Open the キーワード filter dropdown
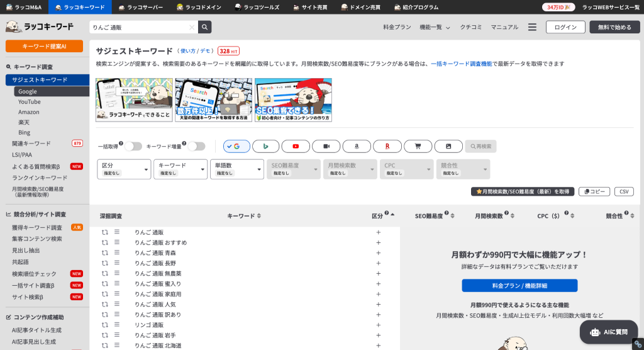The height and width of the screenshot is (350, 644). (180, 169)
